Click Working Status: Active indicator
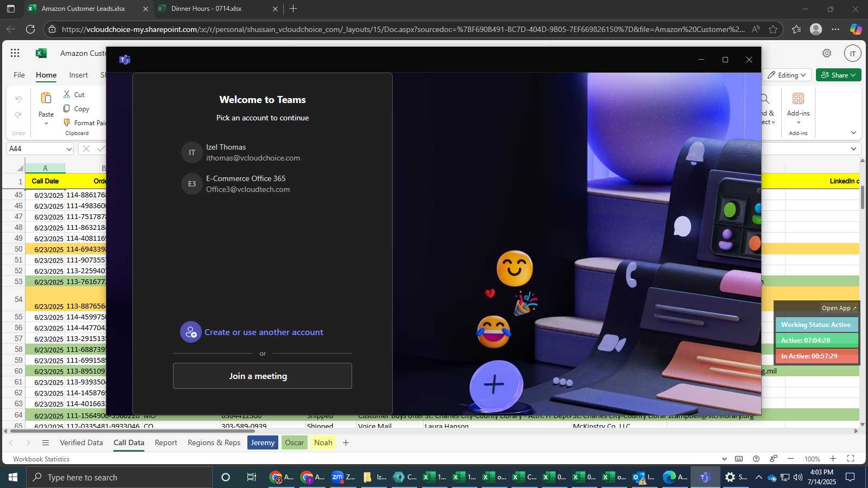Viewport: 868px width, 488px height. coord(816,325)
